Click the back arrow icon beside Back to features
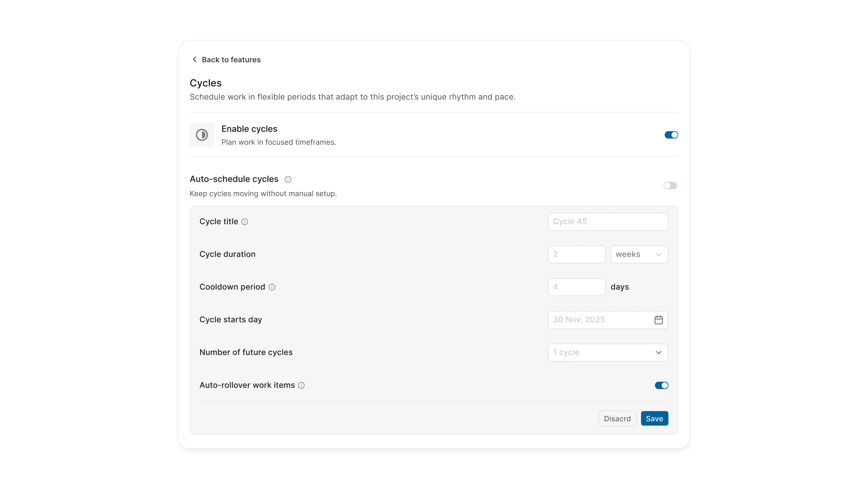Screen dimensions: 868x488 click(x=194, y=59)
